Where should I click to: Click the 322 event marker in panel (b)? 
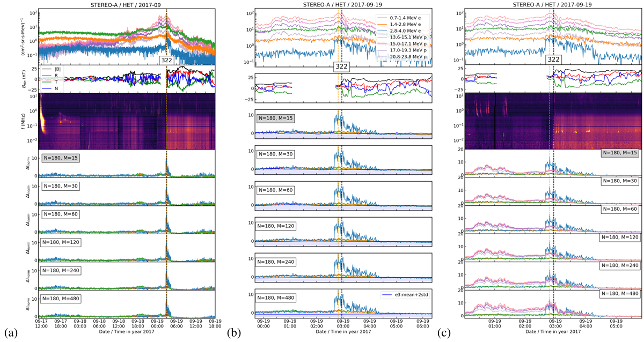341,66
